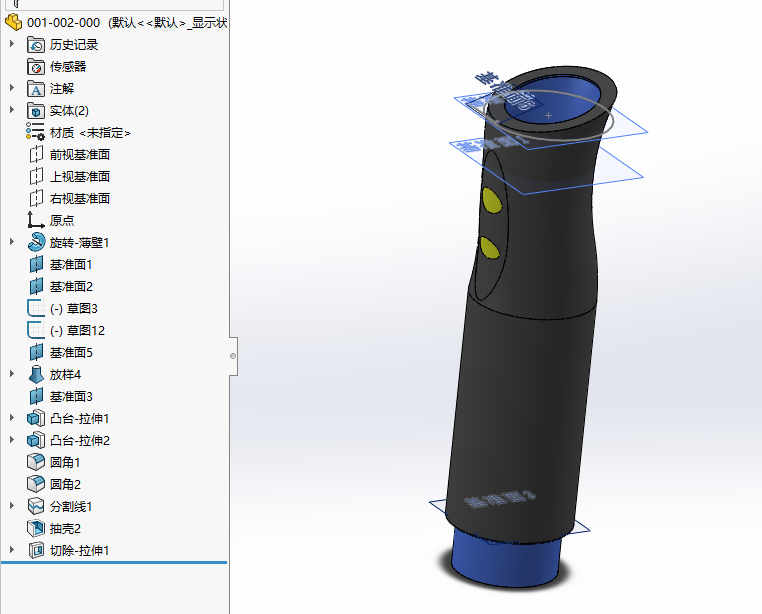Expand the 凸台-拉伸1 feature

tap(12, 418)
